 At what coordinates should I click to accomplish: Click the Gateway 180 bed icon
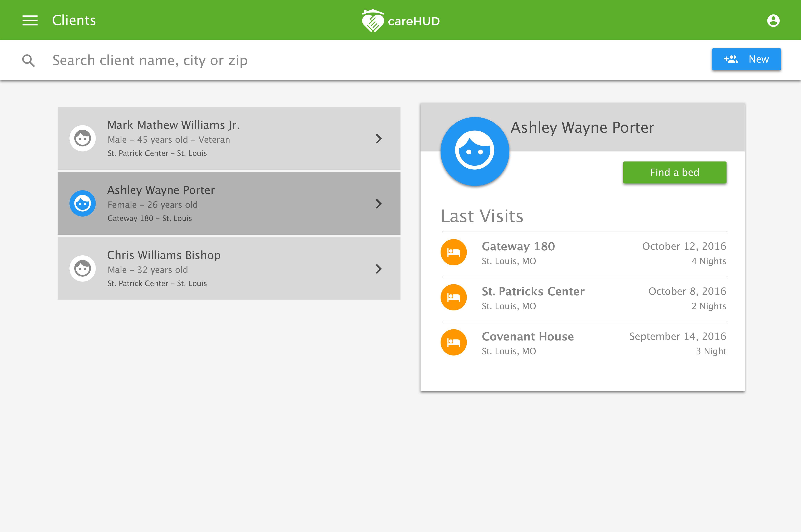tap(453, 252)
